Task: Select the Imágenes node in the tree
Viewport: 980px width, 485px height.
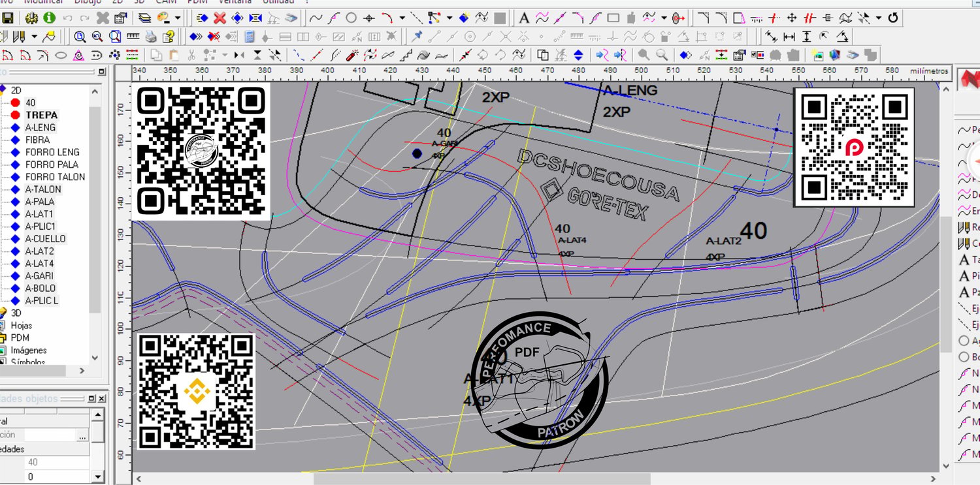Action: [x=29, y=351]
